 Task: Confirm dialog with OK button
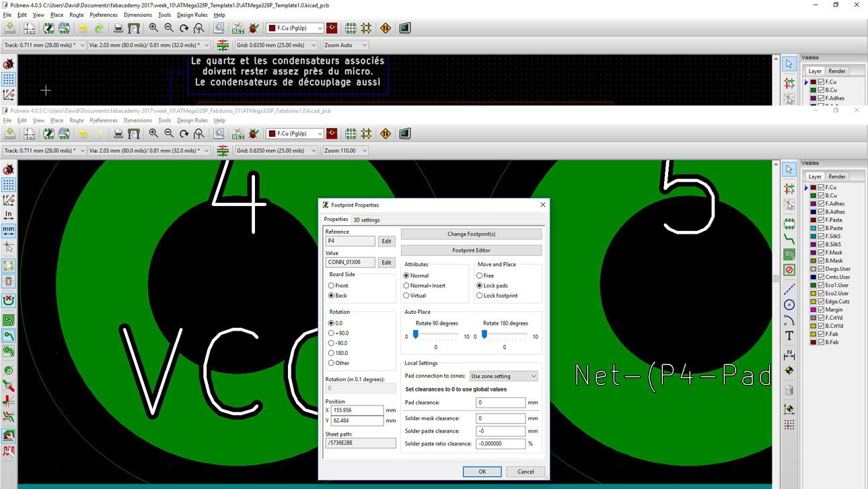tap(482, 471)
